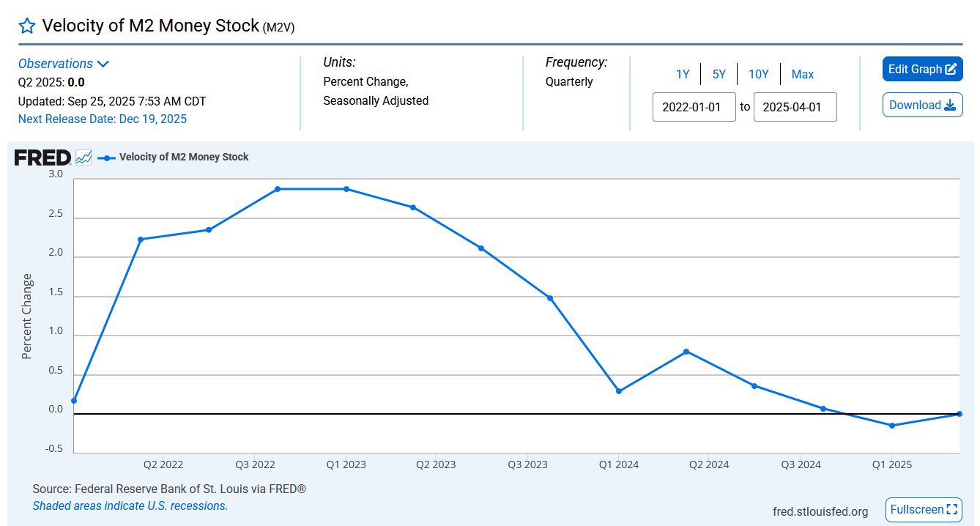Select the 5Y date range

(719, 74)
